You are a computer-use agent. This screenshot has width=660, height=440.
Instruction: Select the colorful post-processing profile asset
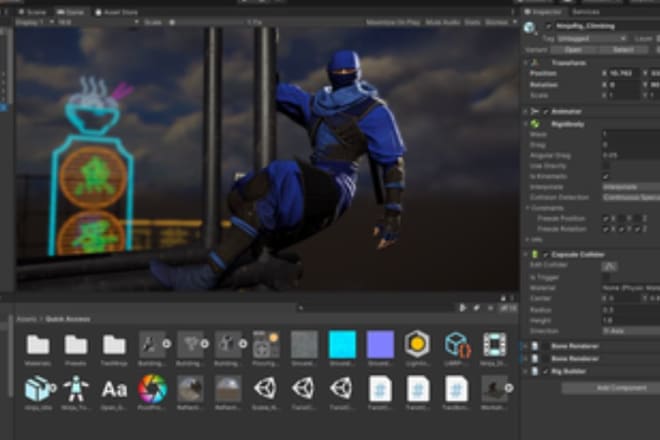[152, 388]
